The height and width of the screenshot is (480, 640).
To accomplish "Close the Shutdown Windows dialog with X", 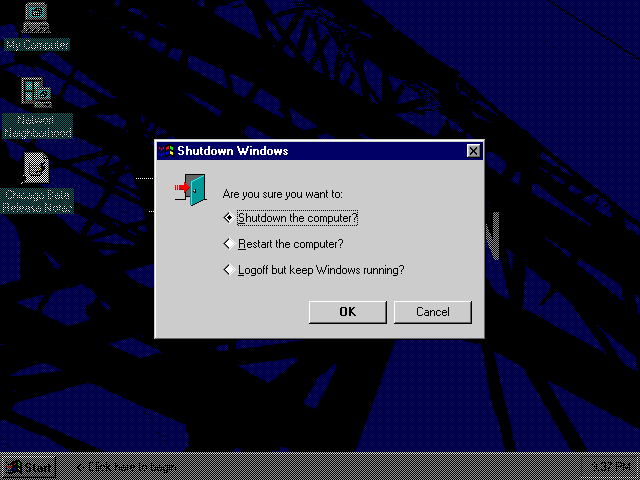I will [x=473, y=151].
